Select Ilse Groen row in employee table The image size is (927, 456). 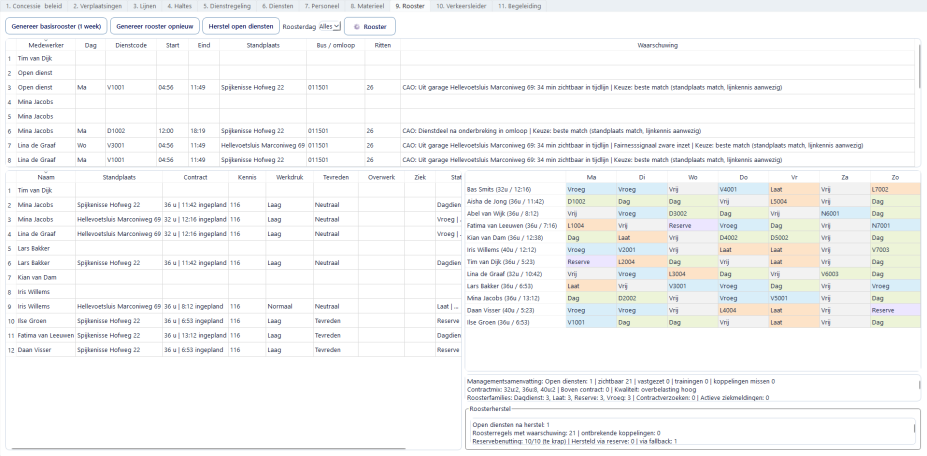[40, 321]
